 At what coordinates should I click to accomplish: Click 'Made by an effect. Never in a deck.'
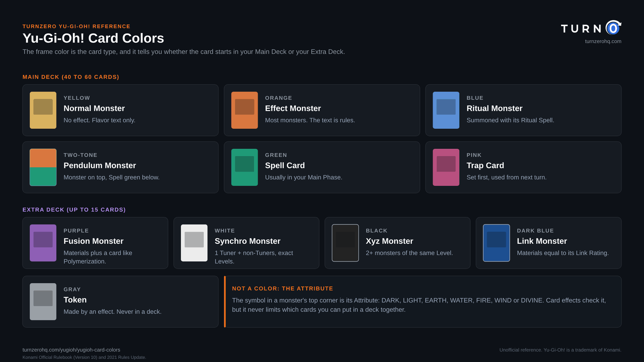[x=113, y=312]
